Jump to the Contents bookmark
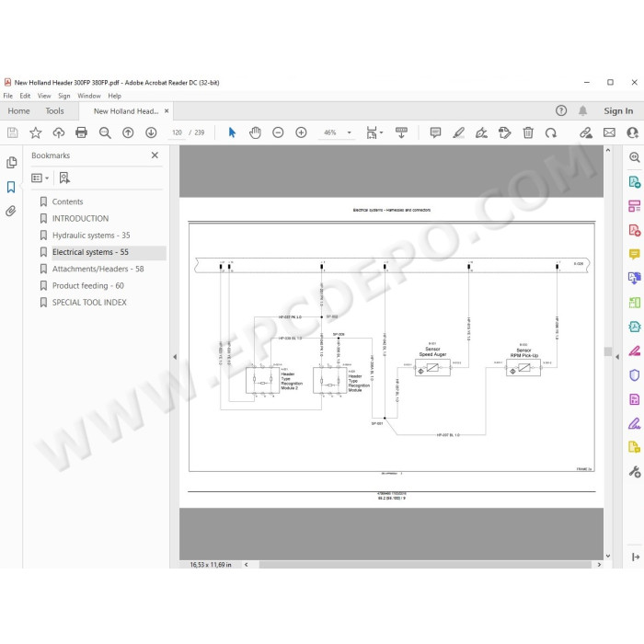Image resolution: width=644 pixels, height=644 pixels. click(x=67, y=201)
